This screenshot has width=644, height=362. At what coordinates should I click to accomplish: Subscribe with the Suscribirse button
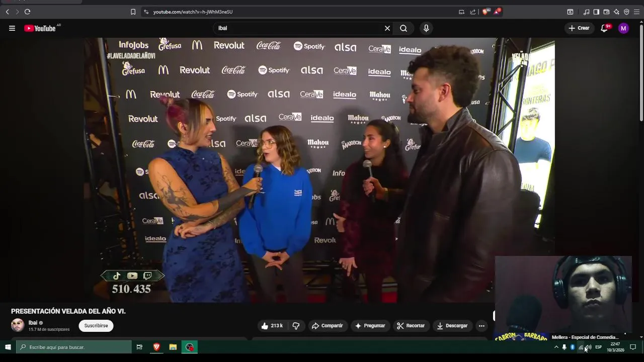[96, 326]
